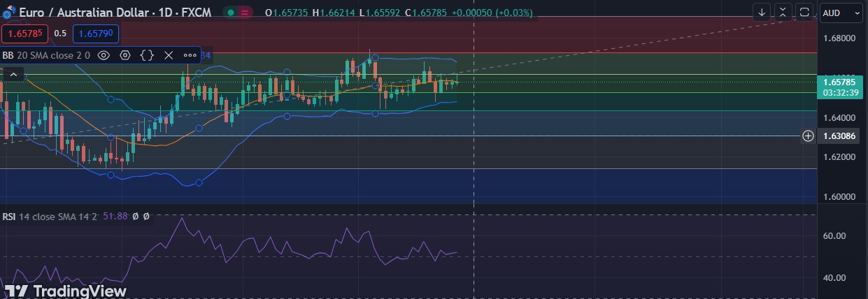
Task: Click the green market status dot
Action: pyautogui.click(x=230, y=13)
